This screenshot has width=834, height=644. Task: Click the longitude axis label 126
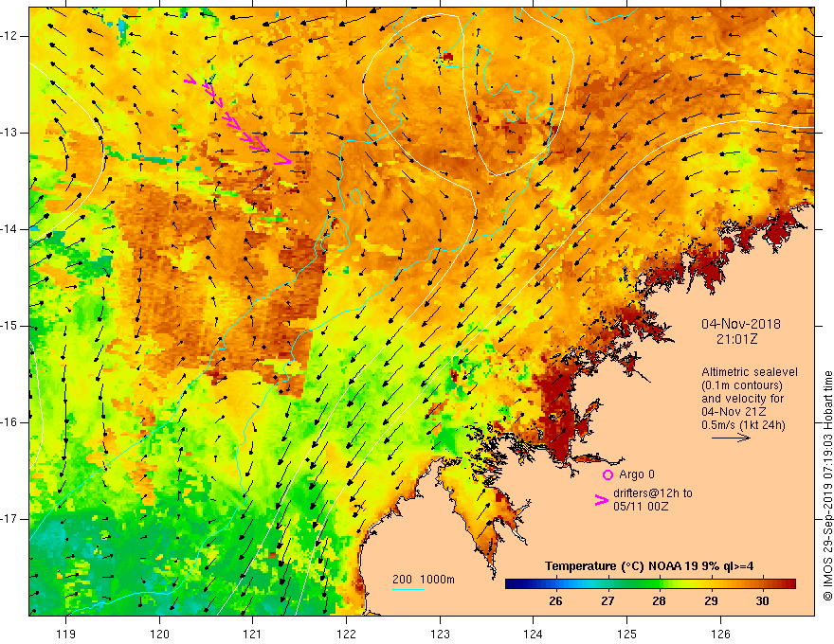[720, 634]
